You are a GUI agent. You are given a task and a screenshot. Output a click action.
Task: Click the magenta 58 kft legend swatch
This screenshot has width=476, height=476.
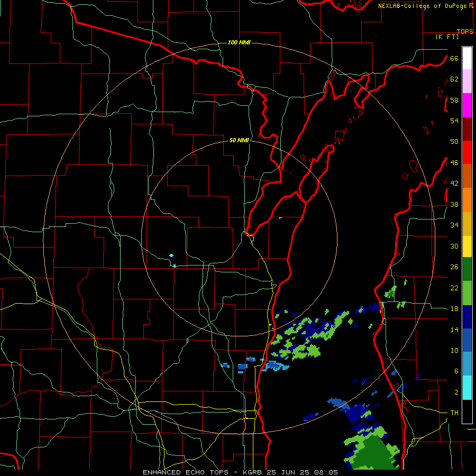tap(467, 105)
